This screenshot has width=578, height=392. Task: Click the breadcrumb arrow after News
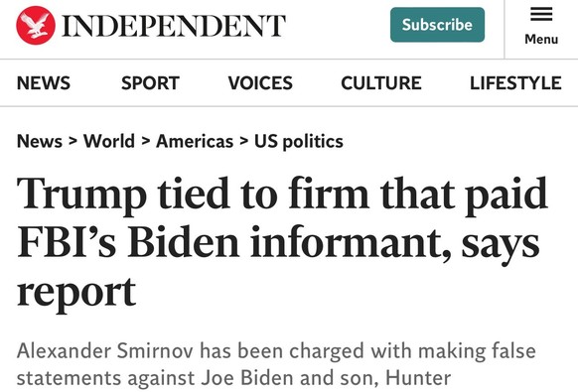click(72, 141)
